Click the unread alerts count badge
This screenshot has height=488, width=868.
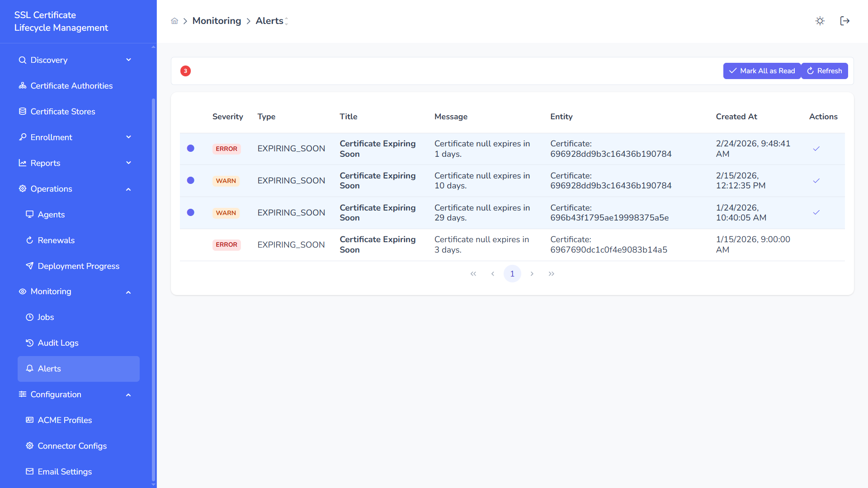tap(185, 71)
